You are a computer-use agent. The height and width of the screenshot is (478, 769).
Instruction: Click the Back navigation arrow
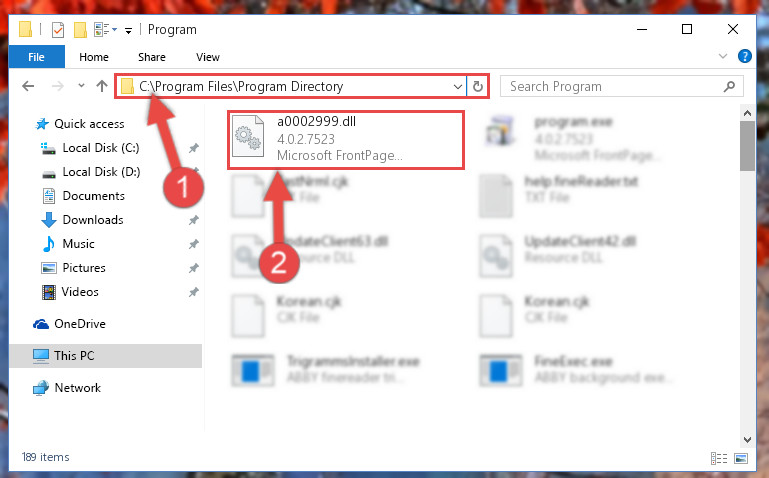point(28,86)
